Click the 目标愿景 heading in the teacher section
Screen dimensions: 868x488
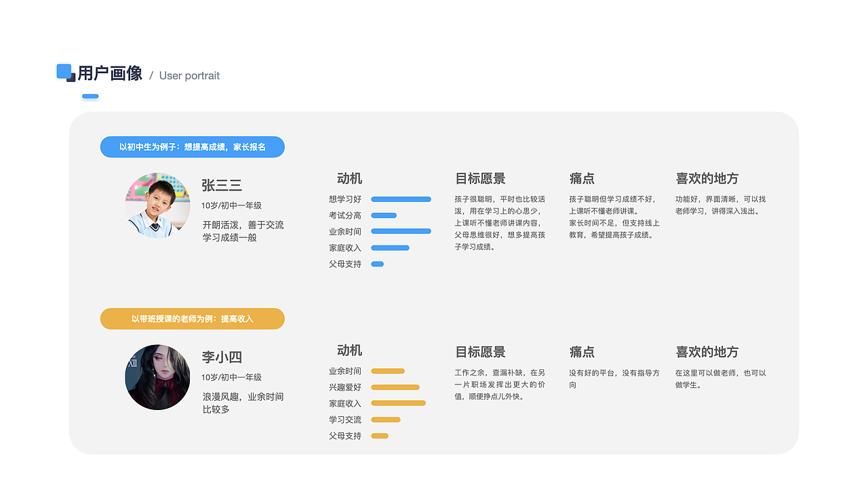tap(480, 352)
